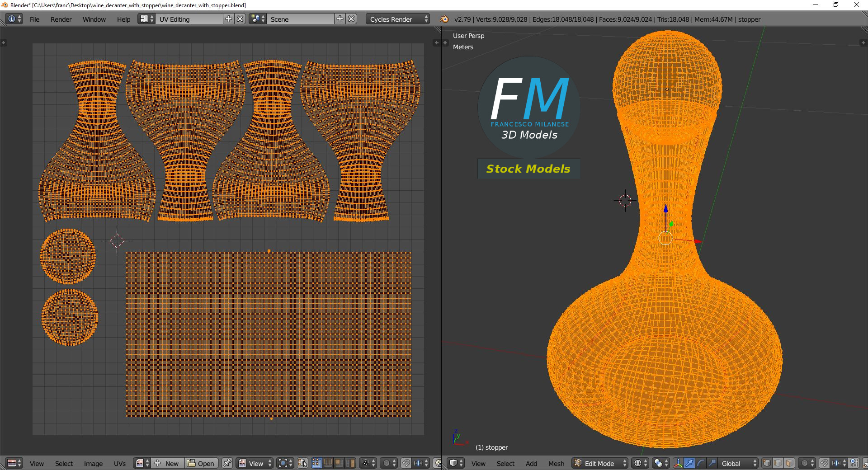This screenshot has height=470, width=868.
Task: Toggle snapping magnet in UV editor
Action: coord(406,463)
